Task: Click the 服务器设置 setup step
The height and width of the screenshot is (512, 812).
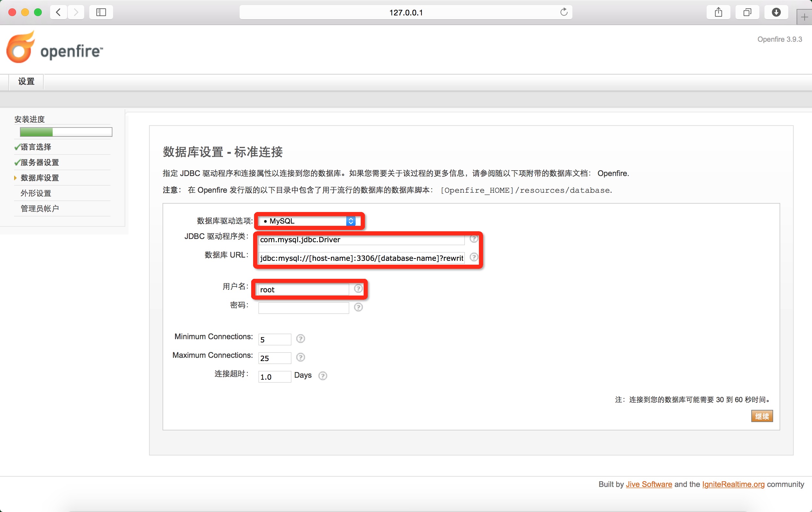Action: pos(40,163)
